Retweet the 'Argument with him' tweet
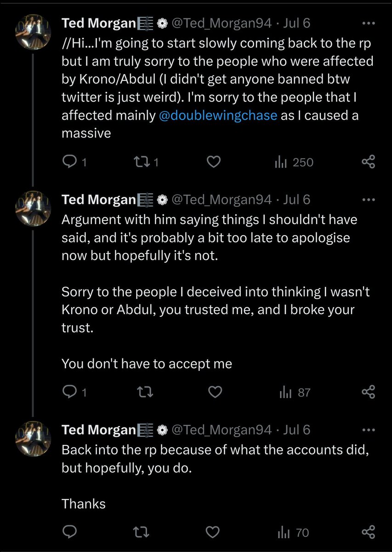 coord(143,392)
